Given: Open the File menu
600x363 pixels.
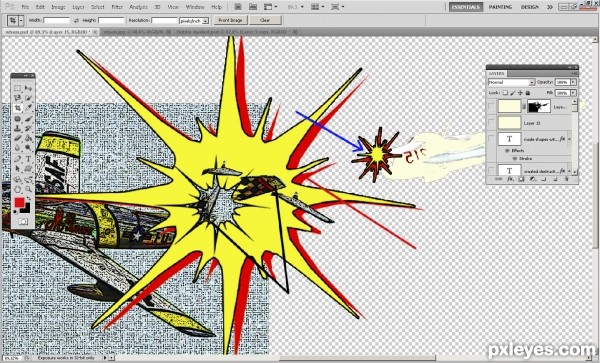Looking at the screenshot, I should (x=25, y=7).
